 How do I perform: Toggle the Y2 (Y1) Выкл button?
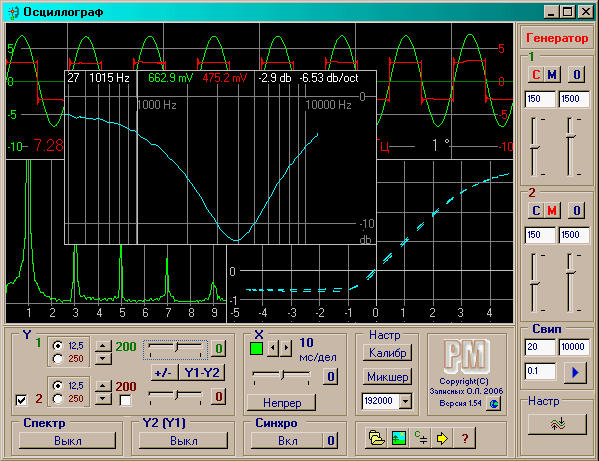183,441
